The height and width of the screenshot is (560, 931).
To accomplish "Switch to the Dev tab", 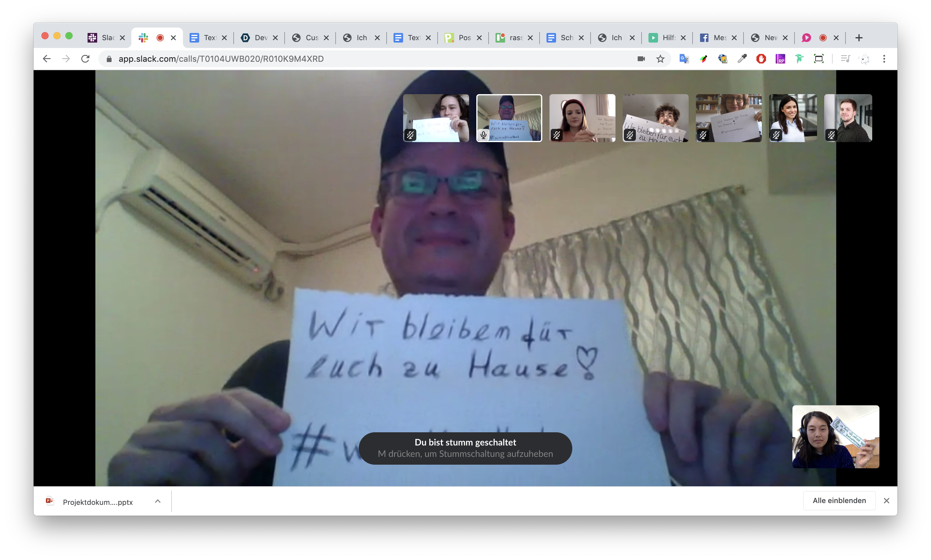I will (259, 38).
